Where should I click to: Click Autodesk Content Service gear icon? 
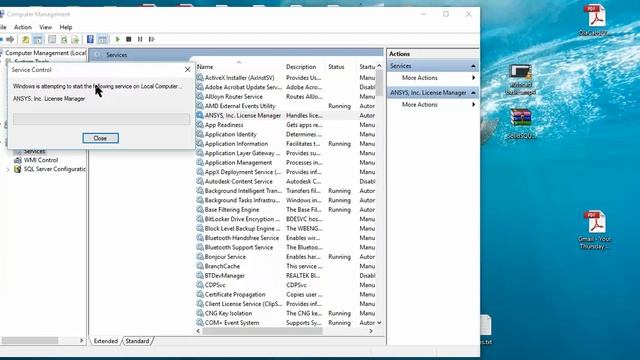[x=200, y=181]
